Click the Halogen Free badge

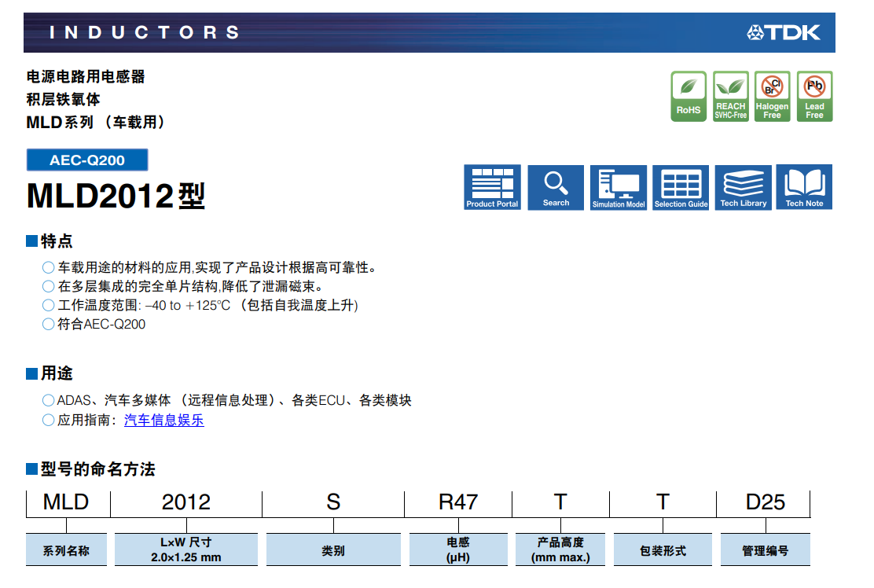(x=772, y=97)
